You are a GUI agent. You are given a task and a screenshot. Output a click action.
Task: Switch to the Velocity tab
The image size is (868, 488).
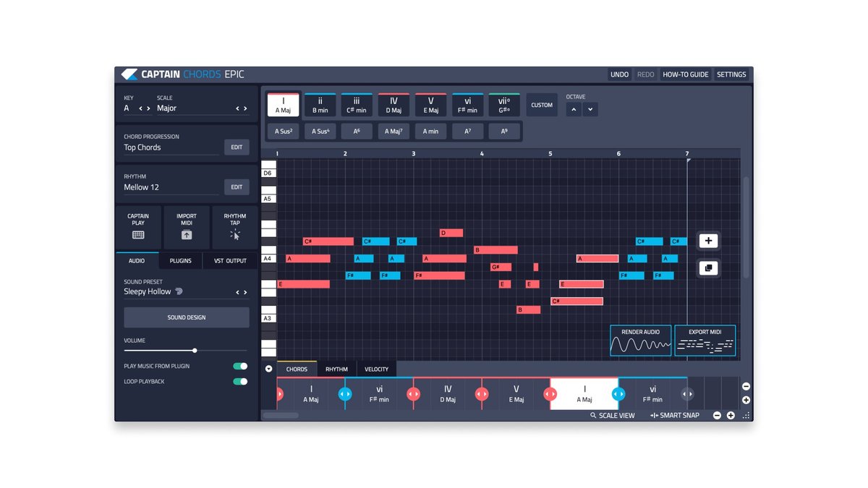[x=376, y=369]
